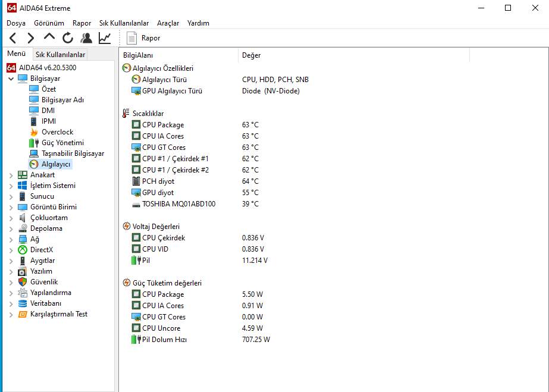Select the Özet monitor icon
This screenshot has height=392, width=549.
click(34, 89)
